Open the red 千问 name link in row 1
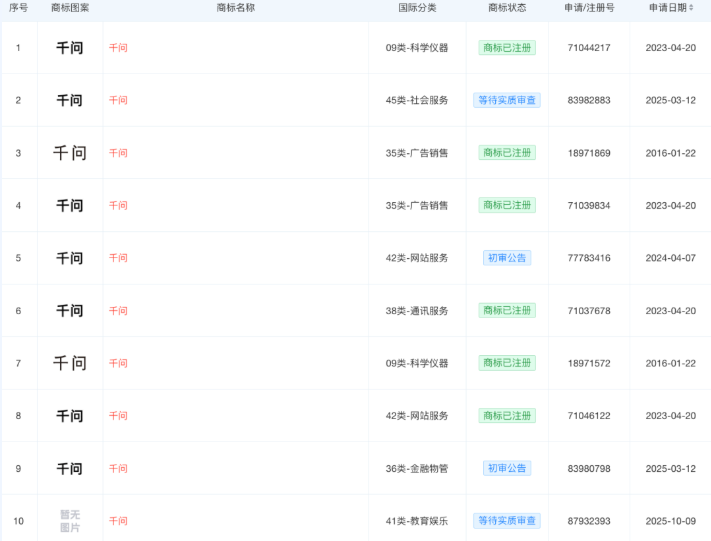Screen dimensions: 711x541 coord(118,48)
